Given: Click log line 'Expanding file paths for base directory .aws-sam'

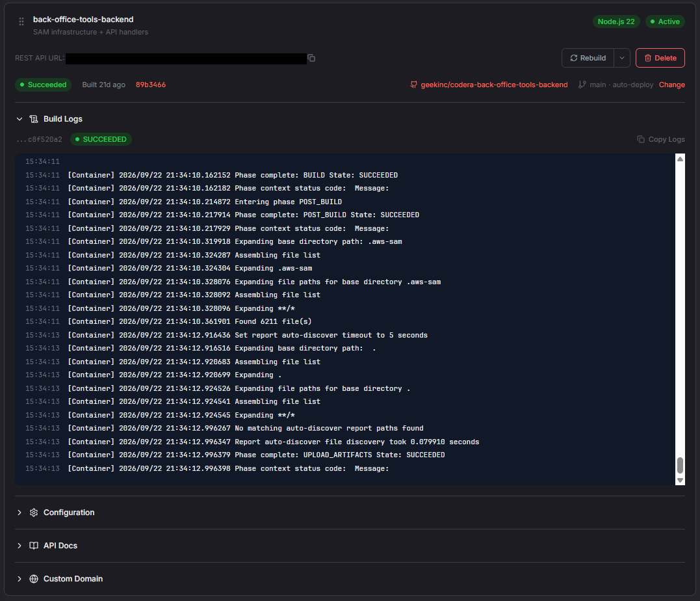Looking at the screenshot, I should (x=337, y=282).
